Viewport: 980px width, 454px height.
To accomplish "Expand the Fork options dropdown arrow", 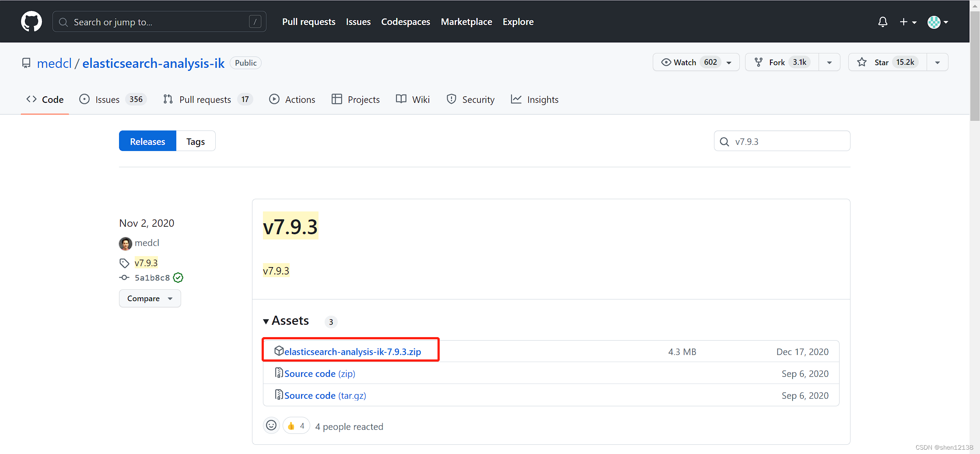I will [829, 62].
